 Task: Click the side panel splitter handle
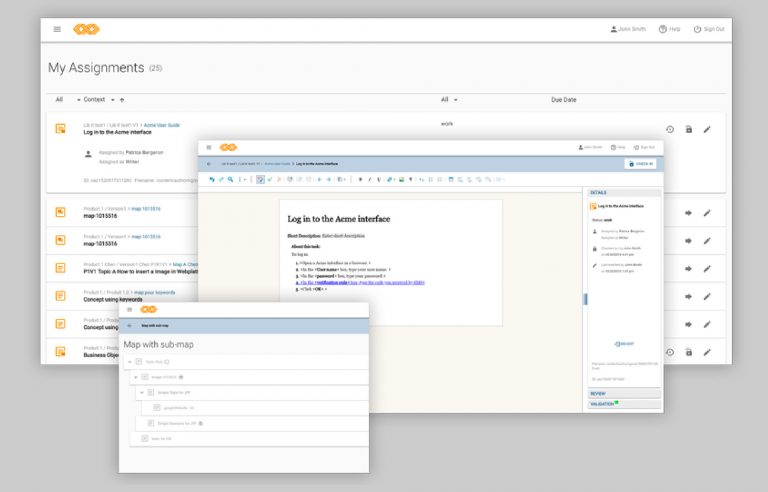(x=585, y=299)
